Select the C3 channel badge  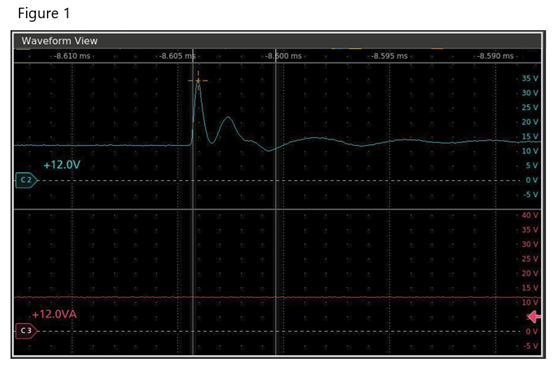pyautogui.click(x=26, y=331)
